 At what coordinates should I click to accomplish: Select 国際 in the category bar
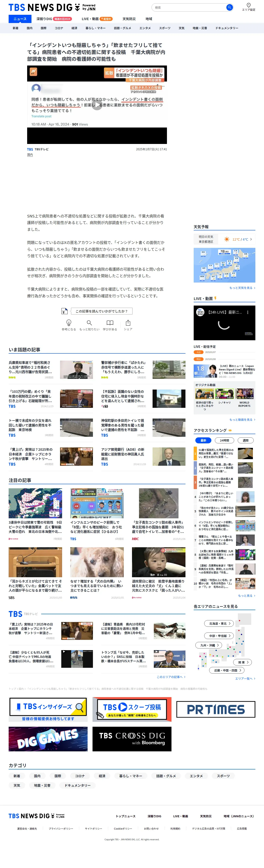(44, 28)
